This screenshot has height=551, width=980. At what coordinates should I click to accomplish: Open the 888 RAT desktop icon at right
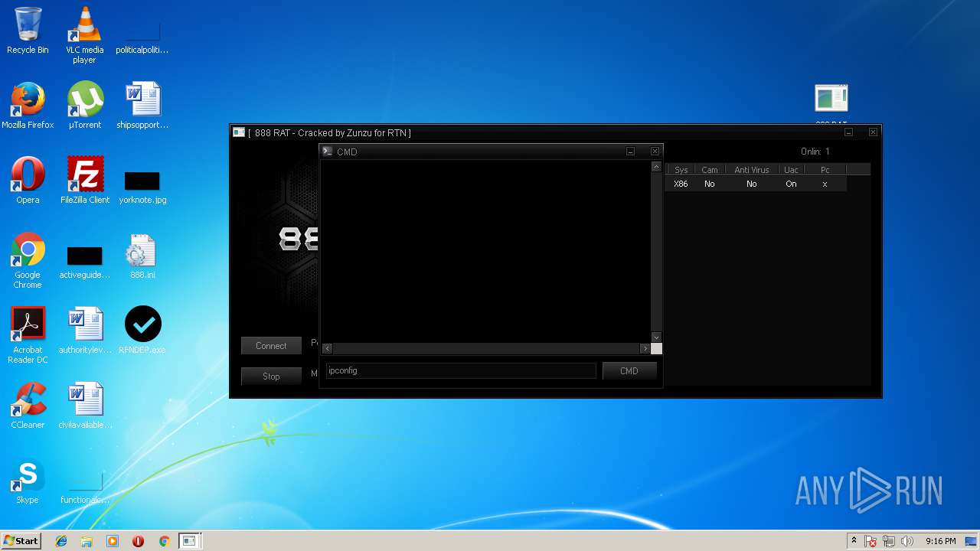(x=831, y=104)
